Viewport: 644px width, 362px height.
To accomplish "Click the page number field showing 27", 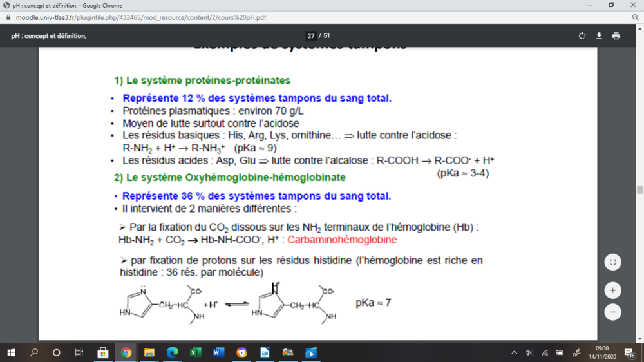I will pos(311,36).
